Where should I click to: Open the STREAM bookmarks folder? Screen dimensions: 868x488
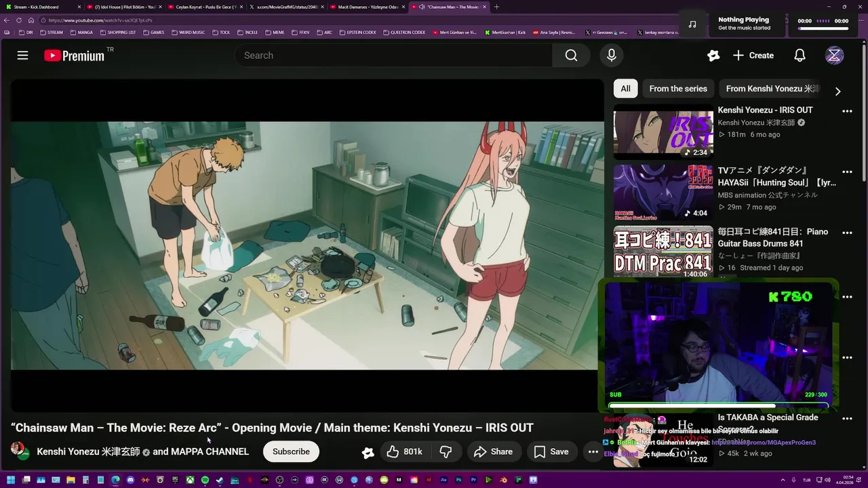click(52, 33)
